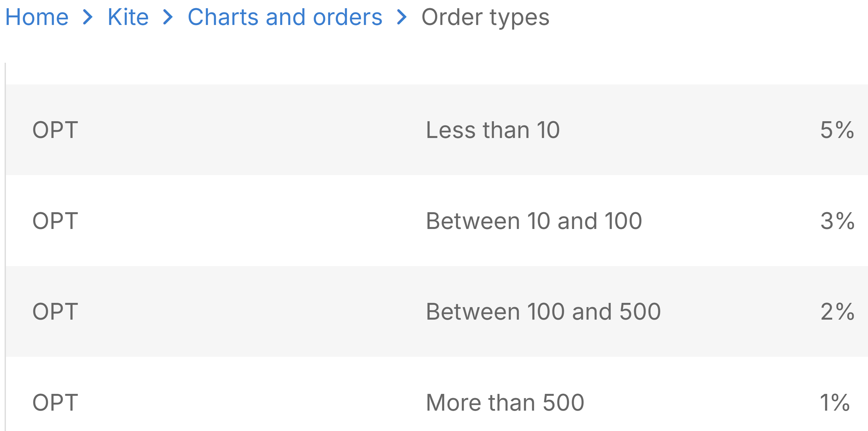This screenshot has height=431, width=868.
Task: Open the Kite breadcrumb link
Action: (x=128, y=17)
